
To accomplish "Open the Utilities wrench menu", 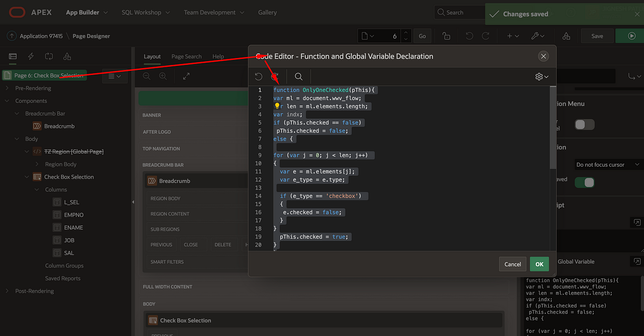I will 538,36.
